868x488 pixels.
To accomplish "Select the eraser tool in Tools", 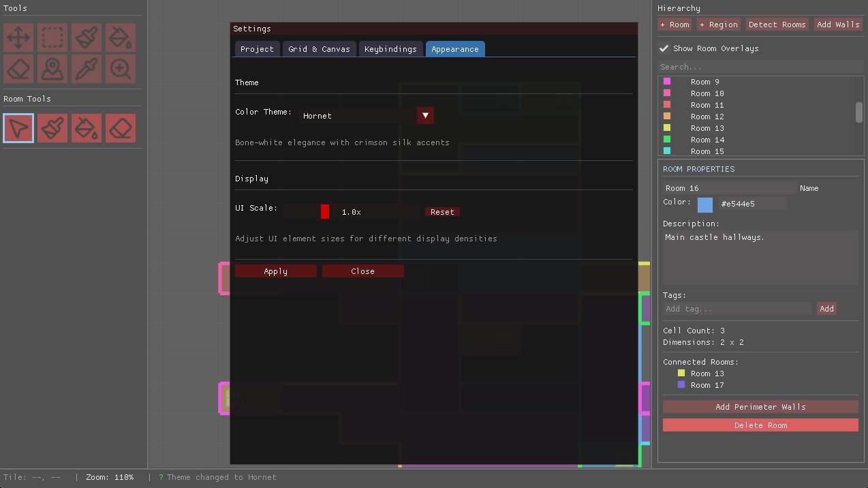I will tap(18, 69).
